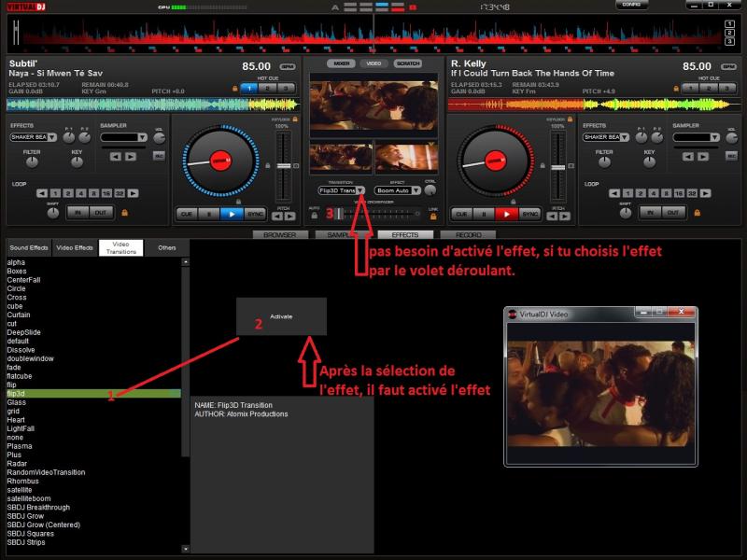The width and height of the screenshot is (747, 560).
Task: Toggle right deck hot cue lock
Action: click(676, 88)
